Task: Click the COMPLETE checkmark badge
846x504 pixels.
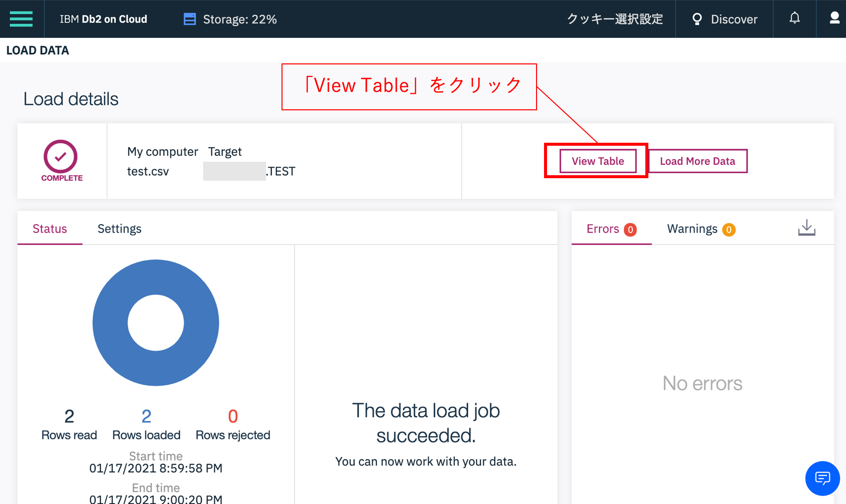Action: coord(61,156)
